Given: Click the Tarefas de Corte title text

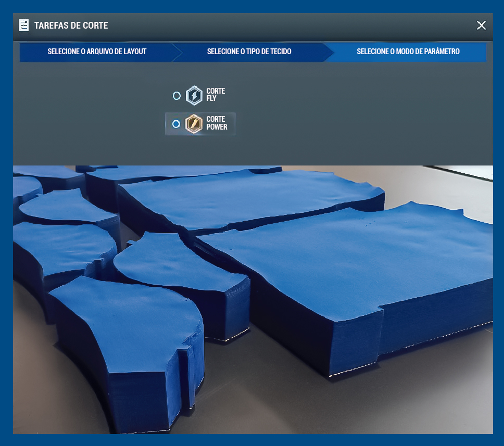Looking at the screenshot, I should (x=71, y=25).
